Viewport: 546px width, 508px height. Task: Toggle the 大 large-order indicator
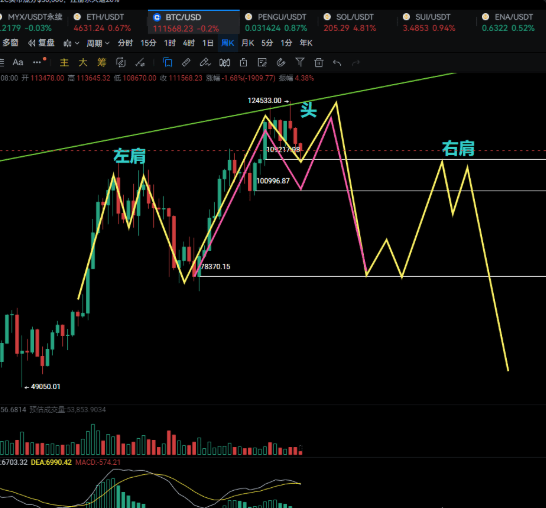click(x=83, y=62)
